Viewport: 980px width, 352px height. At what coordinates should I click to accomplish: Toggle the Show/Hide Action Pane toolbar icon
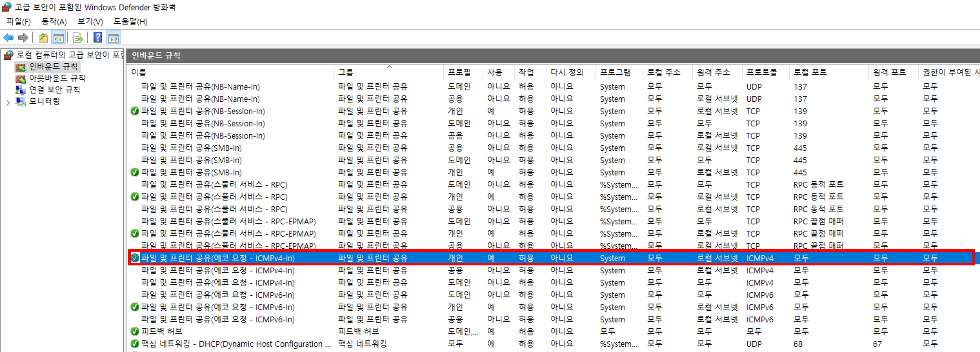tap(113, 38)
